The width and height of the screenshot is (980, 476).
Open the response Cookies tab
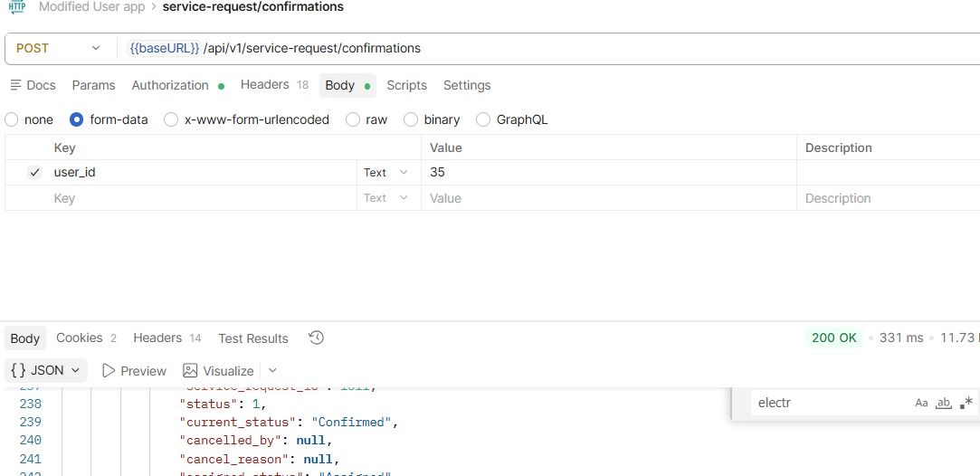click(x=86, y=338)
